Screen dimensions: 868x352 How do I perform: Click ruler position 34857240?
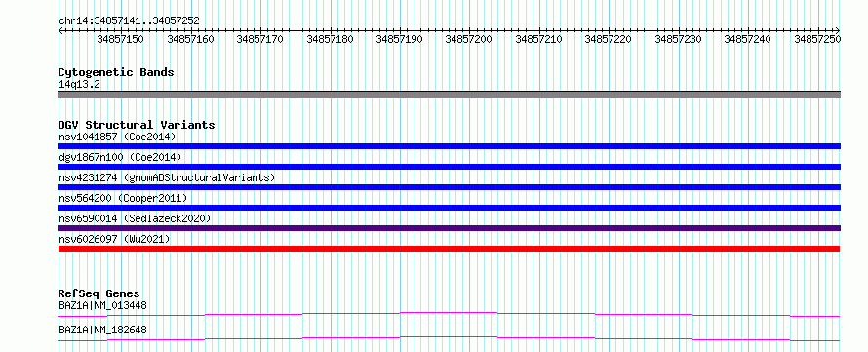(x=747, y=39)
